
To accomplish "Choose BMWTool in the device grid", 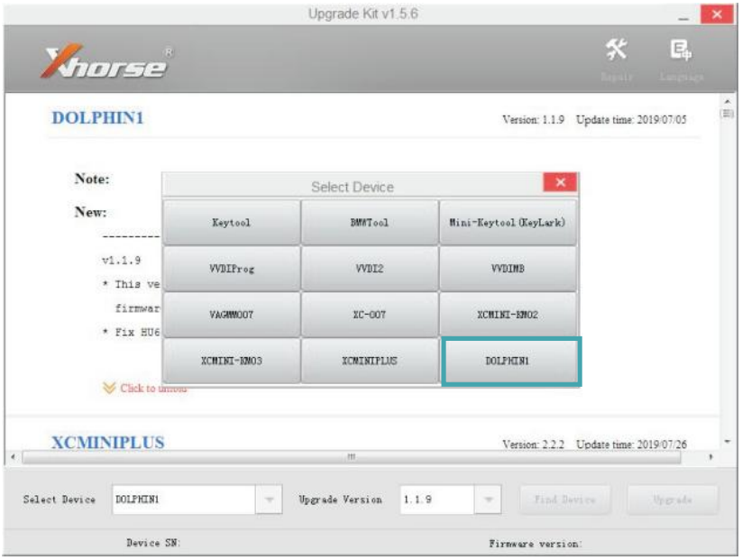I will 370,222.
